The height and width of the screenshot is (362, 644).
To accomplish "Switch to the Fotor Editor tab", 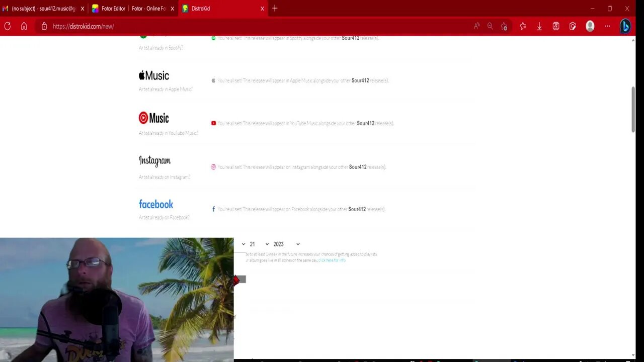I will pyautogui.click(x=133, y=9).
